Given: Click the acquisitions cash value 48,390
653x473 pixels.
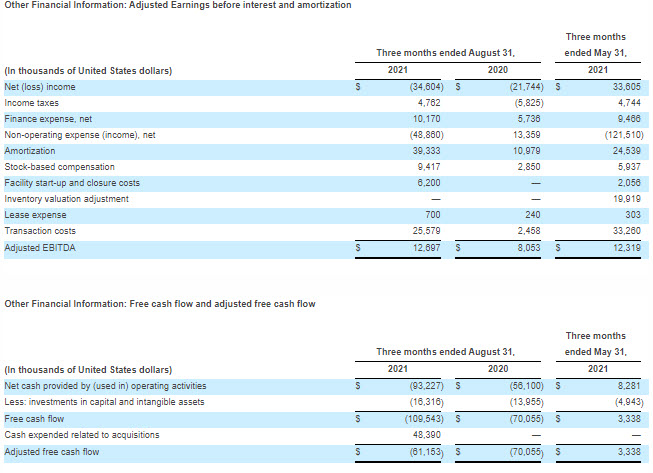Looking at the screenshot, I should coord(426,435).
